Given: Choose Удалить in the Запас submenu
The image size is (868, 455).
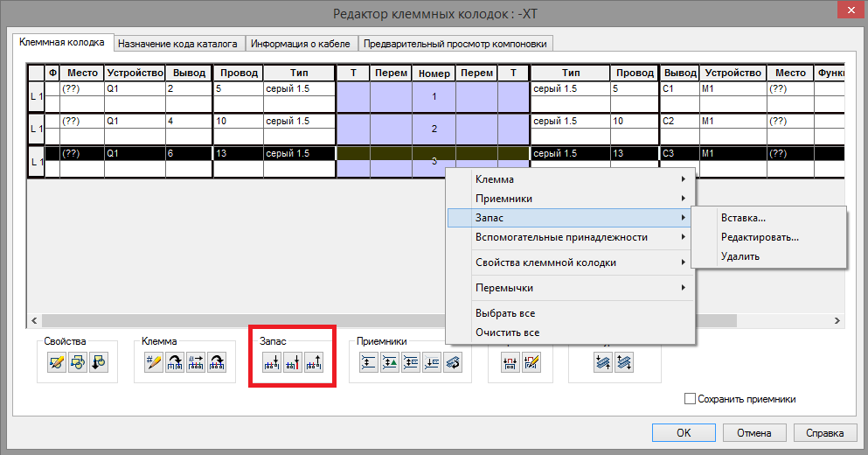Looking at the screenshot, I should tap(769, 256).
